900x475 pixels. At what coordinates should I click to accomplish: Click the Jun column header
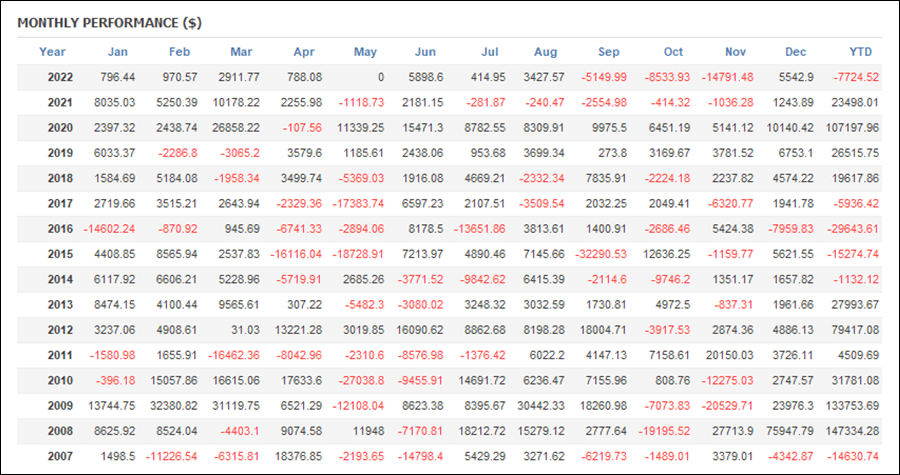click(425, 52)
